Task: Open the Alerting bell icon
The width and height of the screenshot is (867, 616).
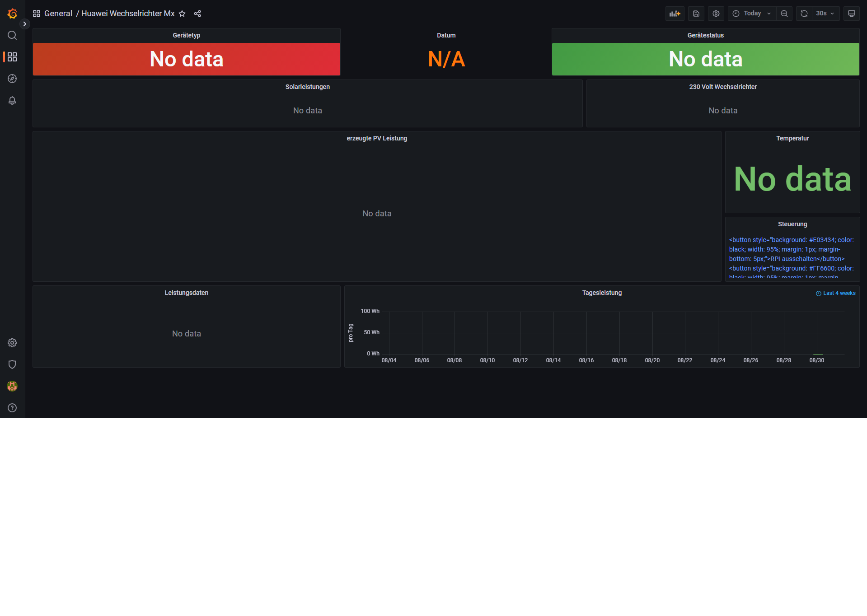Action: (x=12, y=100)
